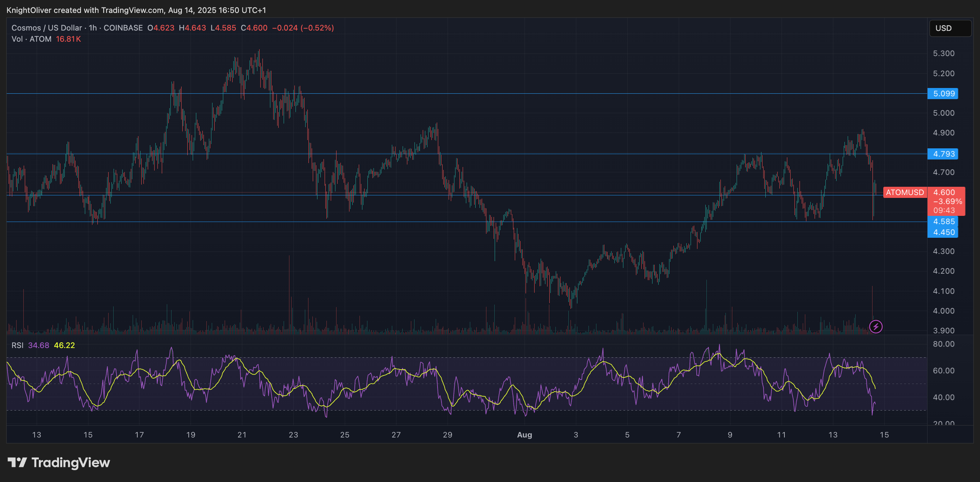Click the red ATOMUSD symbol tag
Image resolution: width=980 pixels, height=482 pixels.
904,193
